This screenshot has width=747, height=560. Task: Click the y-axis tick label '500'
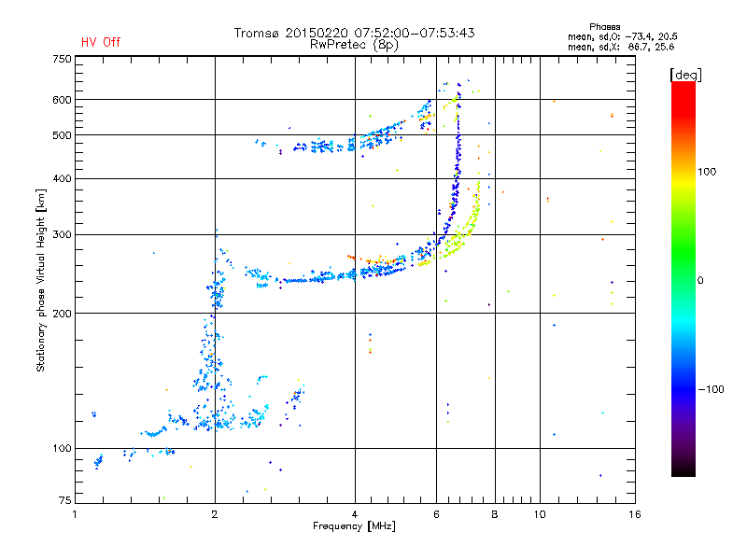[62, 135]
